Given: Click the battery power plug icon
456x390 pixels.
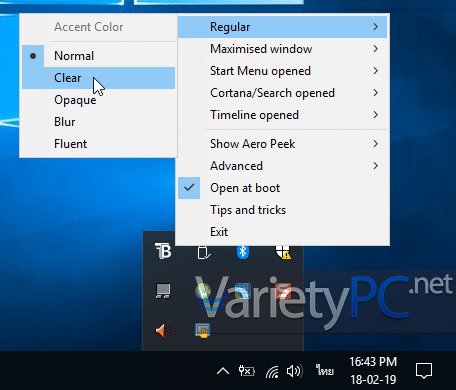Looking at the screenshot, I should coord(247,371).
